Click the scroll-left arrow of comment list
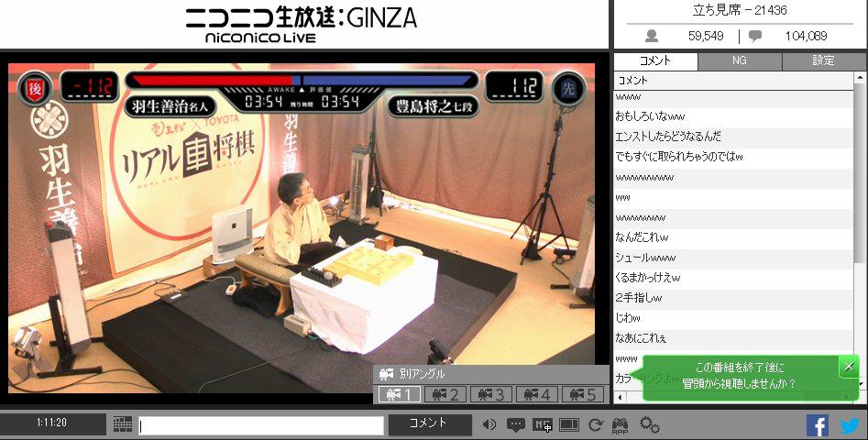 pyautogui.click(x=620, y=397)
